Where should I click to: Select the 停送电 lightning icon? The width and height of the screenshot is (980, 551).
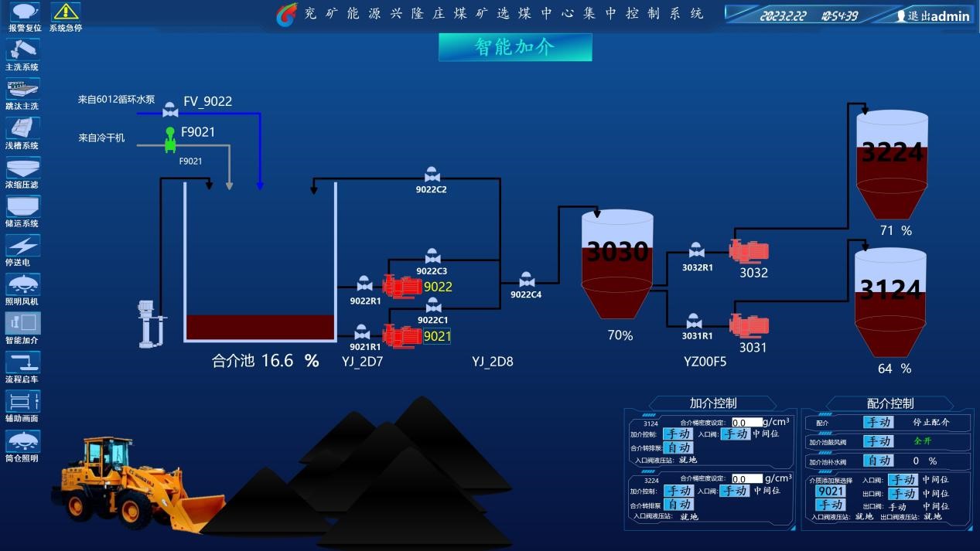click(x=22, y=246)
